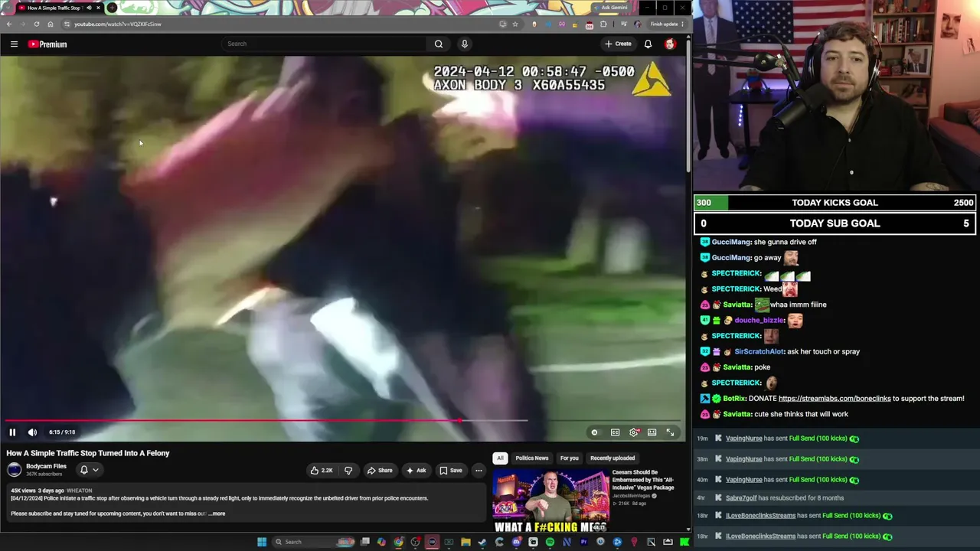The width and height of the screenshot is (980, 551).
Task: Dislike the video with thumbs down
Action: pyautogui.click(x=348, y=471)
